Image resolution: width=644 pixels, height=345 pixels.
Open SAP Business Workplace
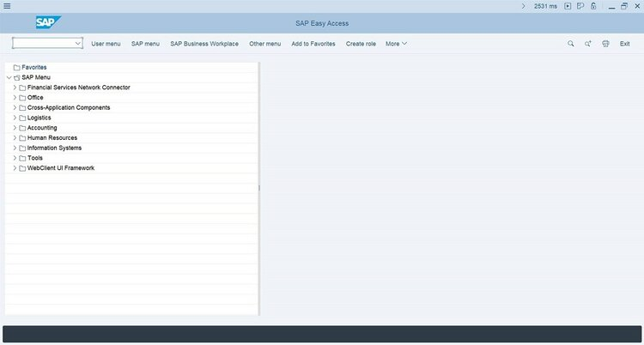point(204,44)
